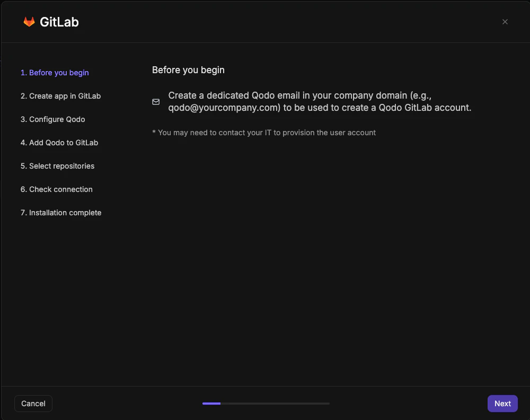Viewport: 530px width, 420px height.
Task: Click the "Before you begin" heading
Action: coord(188,70)
